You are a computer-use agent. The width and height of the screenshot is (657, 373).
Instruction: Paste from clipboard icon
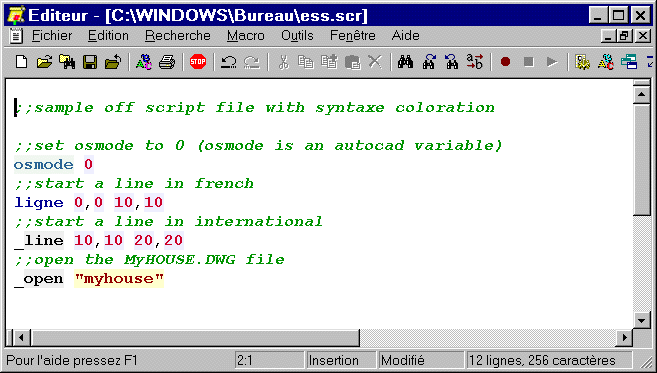click(353, 62)
